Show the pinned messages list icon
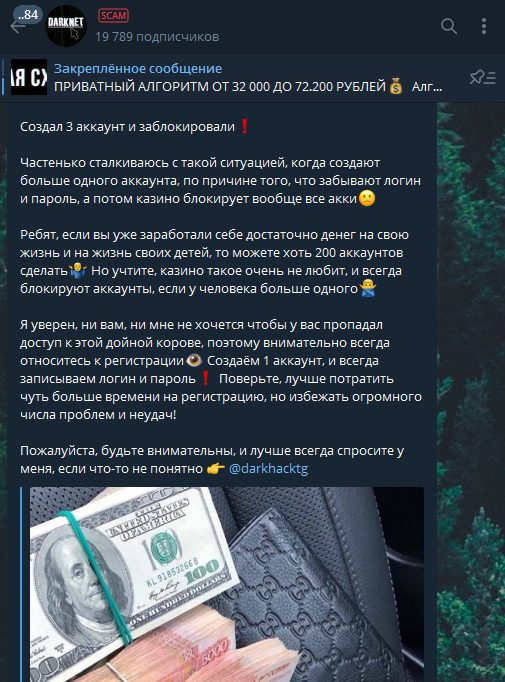Screen dimensions: 505x682 482,77
